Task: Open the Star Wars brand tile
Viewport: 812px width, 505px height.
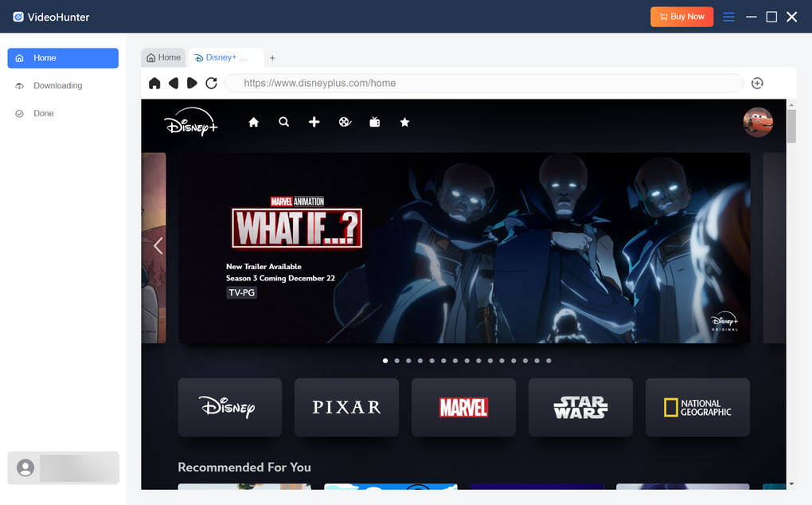Action: [580, 407]
